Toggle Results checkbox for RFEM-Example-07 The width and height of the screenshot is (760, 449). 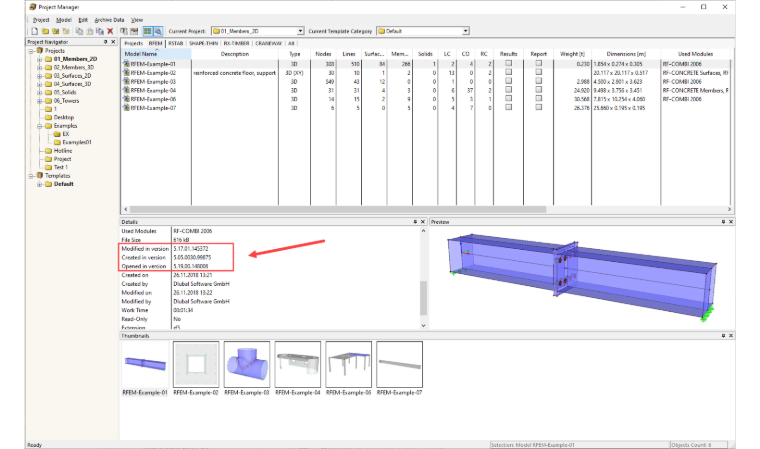point(508,107)
